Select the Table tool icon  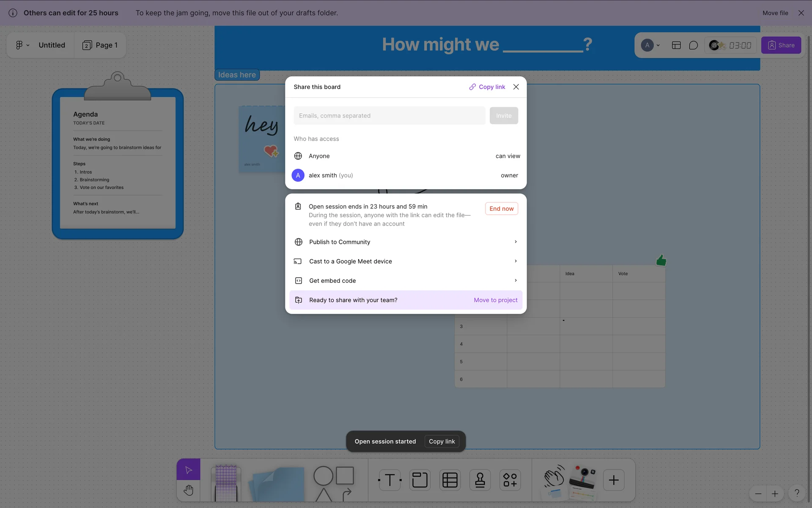(450, 480)
